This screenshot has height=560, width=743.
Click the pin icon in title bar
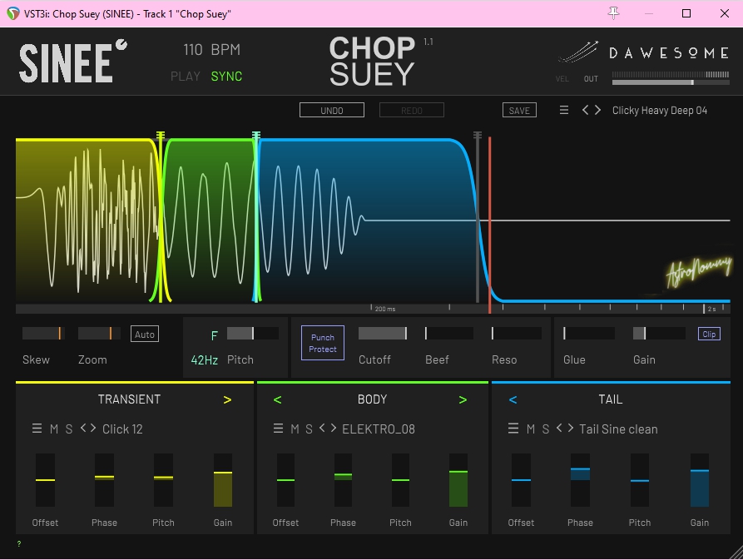614,13
